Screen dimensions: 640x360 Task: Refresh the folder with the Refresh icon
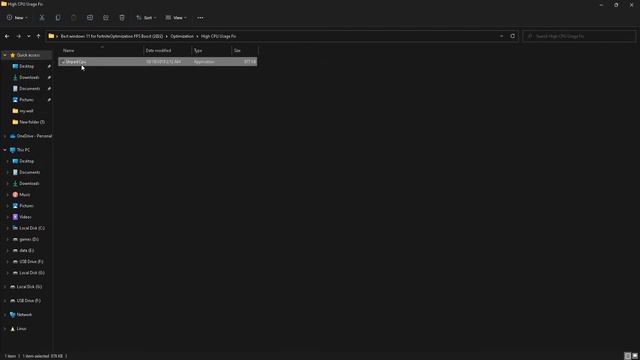(513, 36)
